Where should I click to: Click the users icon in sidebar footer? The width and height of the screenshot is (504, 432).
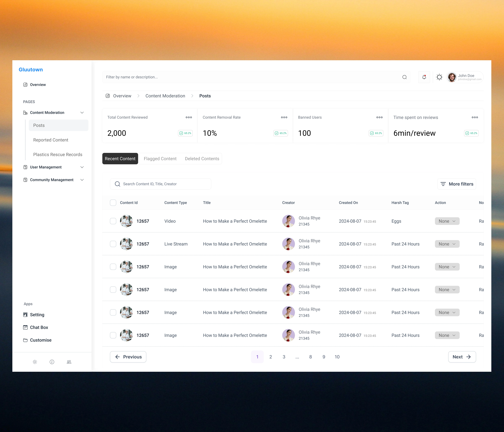point(69,362)
